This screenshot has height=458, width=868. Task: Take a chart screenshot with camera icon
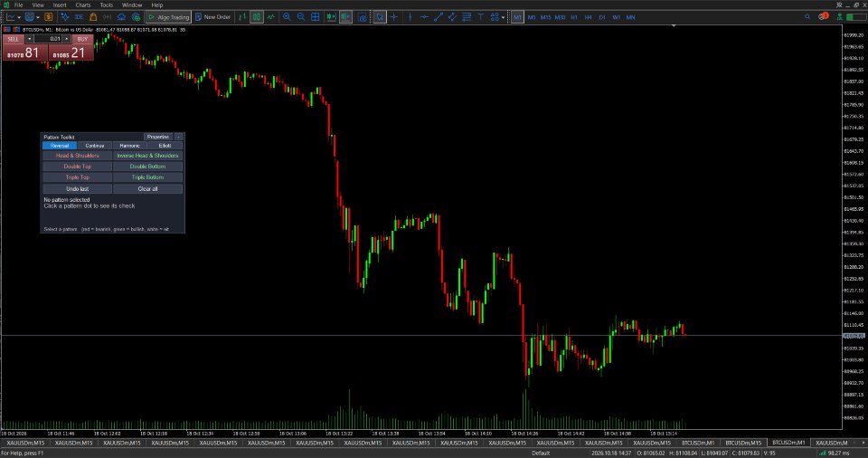[x=362, y=17]
